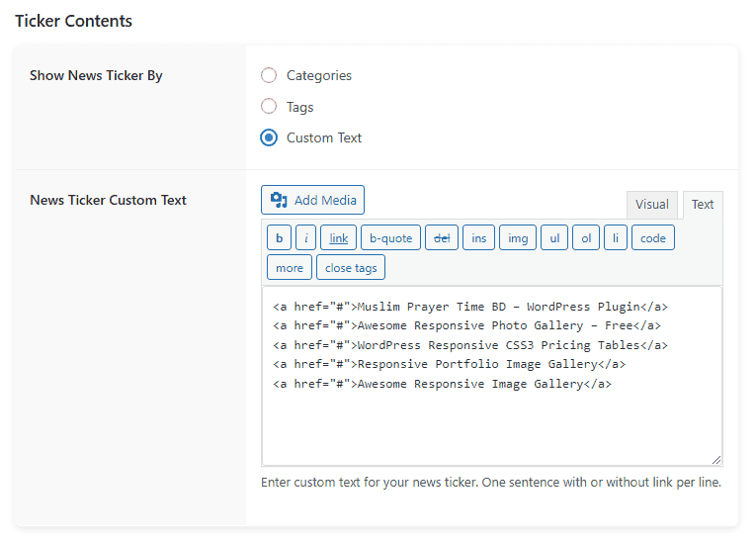756x542 pixels.
Task: Click the ul unordered list button
Action: pos(554,237)
